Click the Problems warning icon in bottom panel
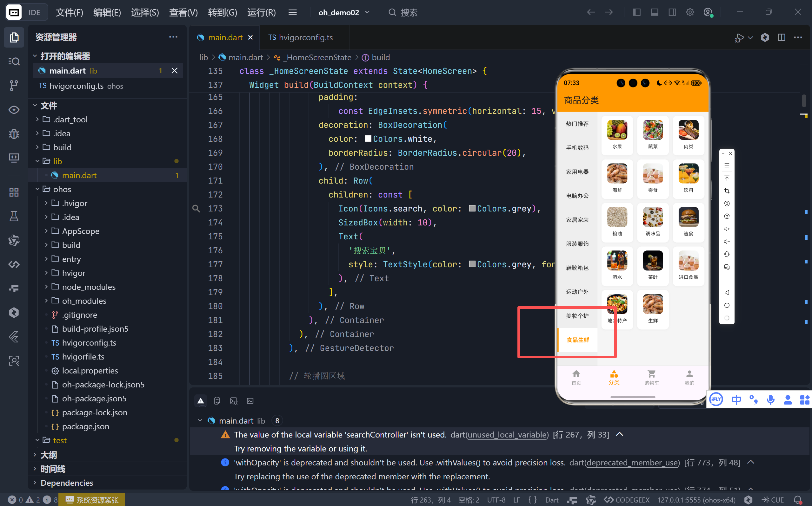The image size is (812, 506). 201,401
